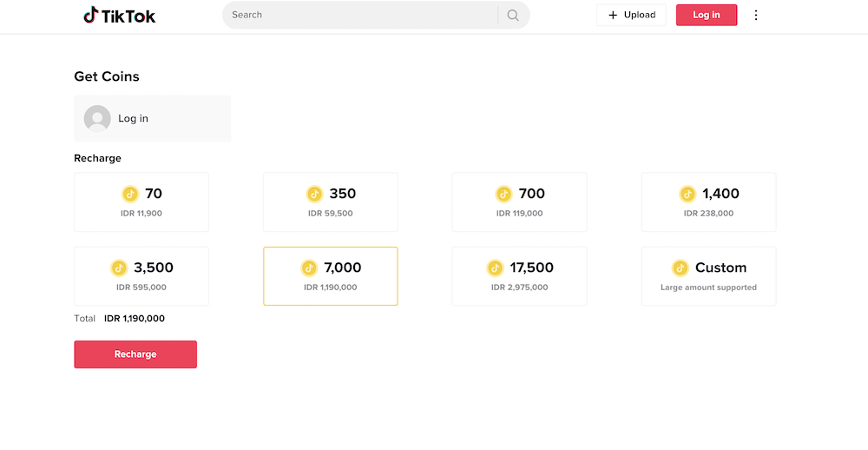The height and width of the screenshot is (450, 868).
Task: Click the Total value IDR 1,190,000
Action: click(135, 319)
